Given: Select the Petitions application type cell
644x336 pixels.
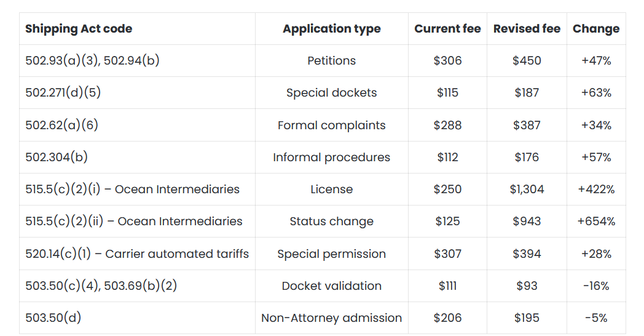Looking at the screenshot, I should tap(331, 60).
